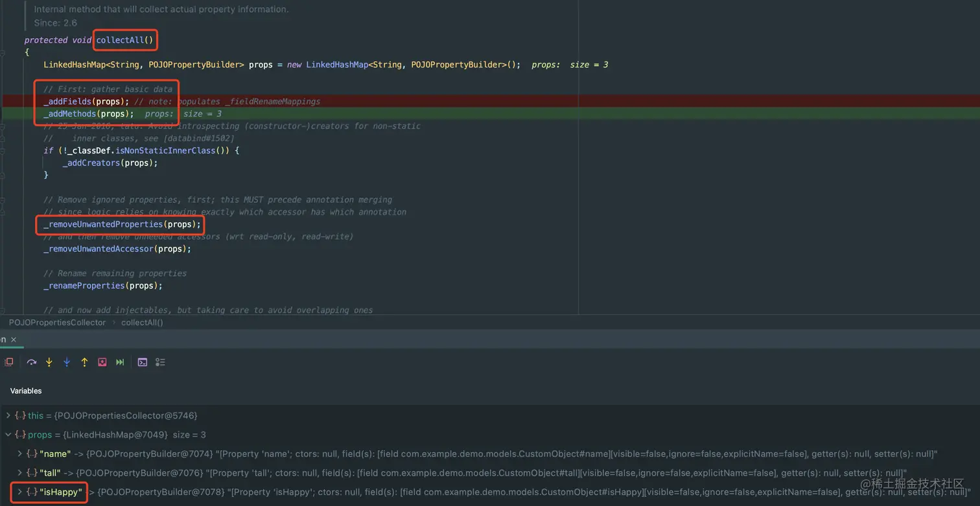This screenshot has width=980, height=506.
Task: Click the Step Out up-arrow icon
Action: (x=84, y=362)
